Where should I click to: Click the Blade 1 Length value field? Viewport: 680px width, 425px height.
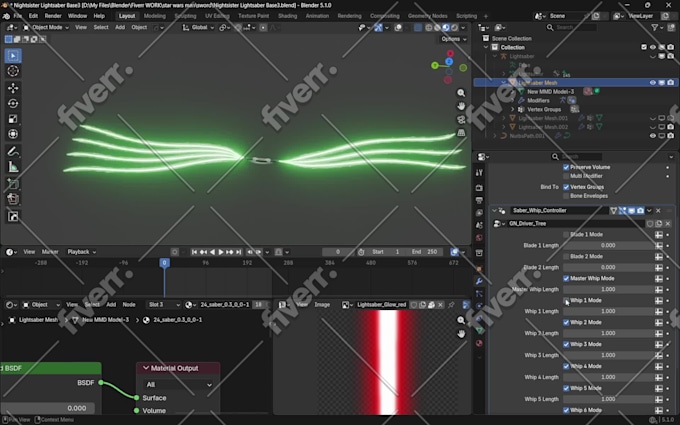point(608,245)
